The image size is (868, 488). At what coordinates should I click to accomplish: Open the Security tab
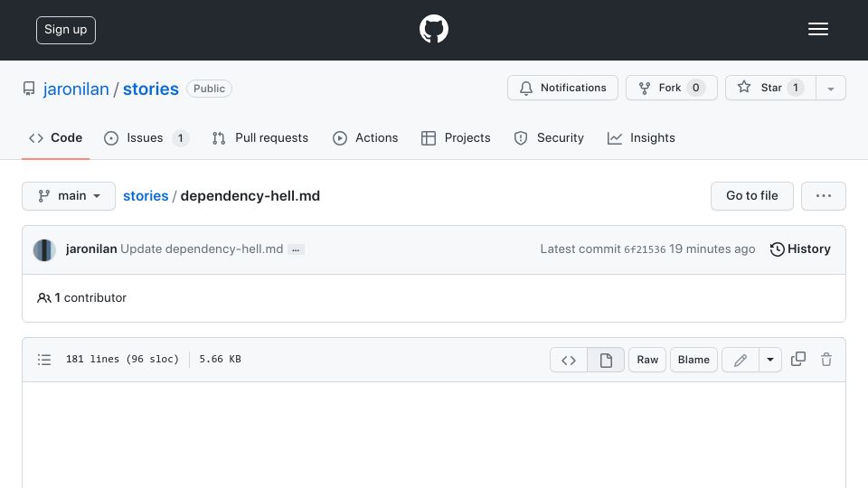pyautogui.click(x=549, y=137)
